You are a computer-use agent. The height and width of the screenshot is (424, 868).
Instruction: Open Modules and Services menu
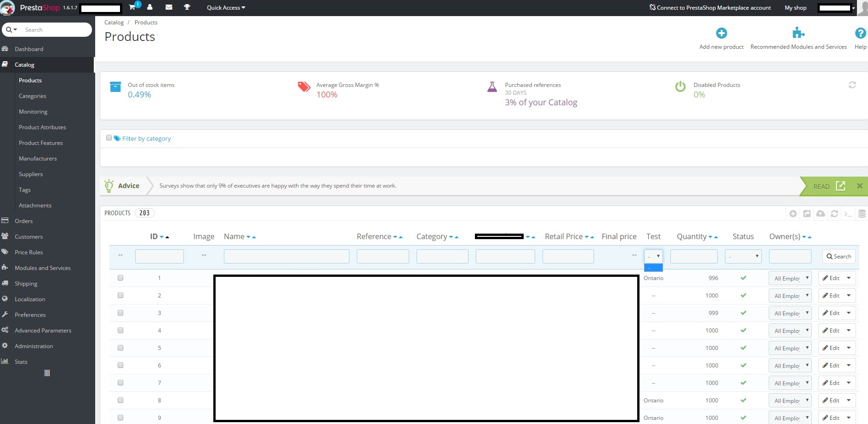[43, 268]
